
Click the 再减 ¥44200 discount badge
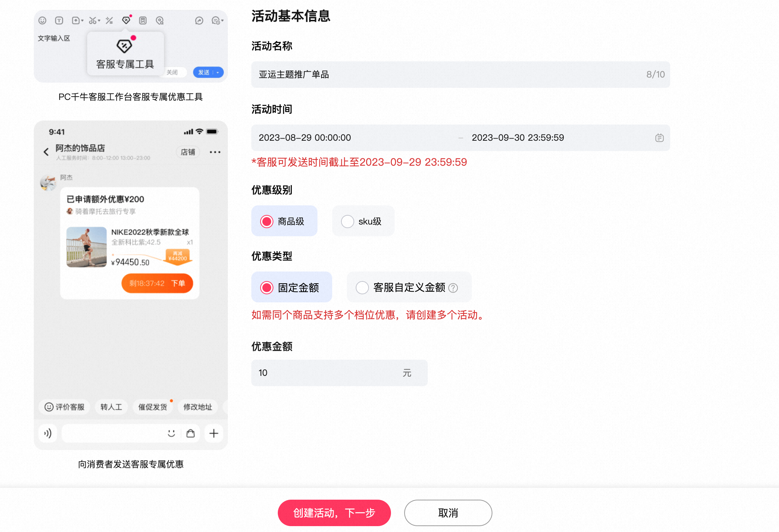177,256
